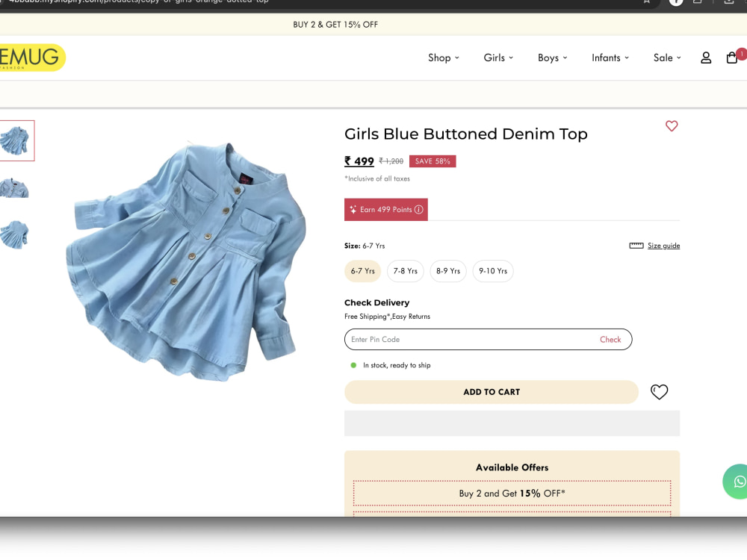Select first product thumbnail

(16, 140)
